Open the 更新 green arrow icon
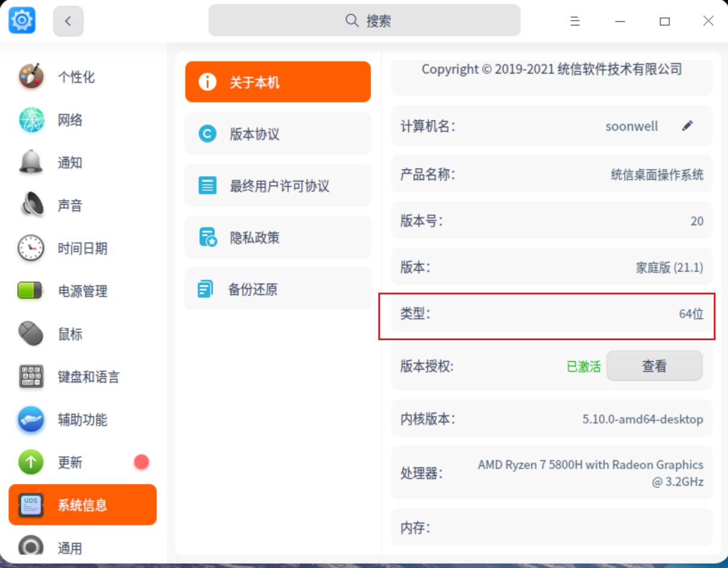The width and height of the screenshot is (728, 568). click(31, 462)
